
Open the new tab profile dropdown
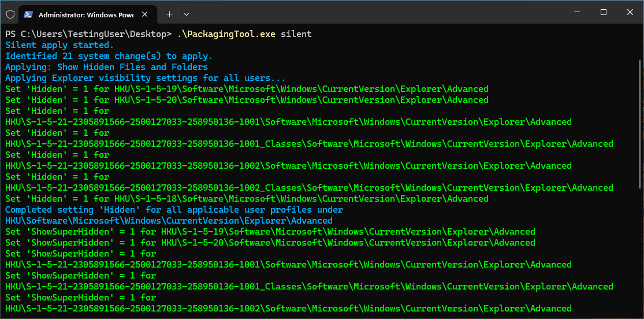pyautogui.click(x=187, y=14)
